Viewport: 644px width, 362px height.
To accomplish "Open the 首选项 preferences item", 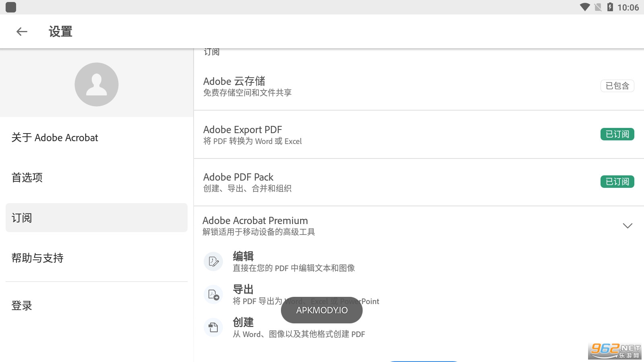I will [x=27, y=177].
